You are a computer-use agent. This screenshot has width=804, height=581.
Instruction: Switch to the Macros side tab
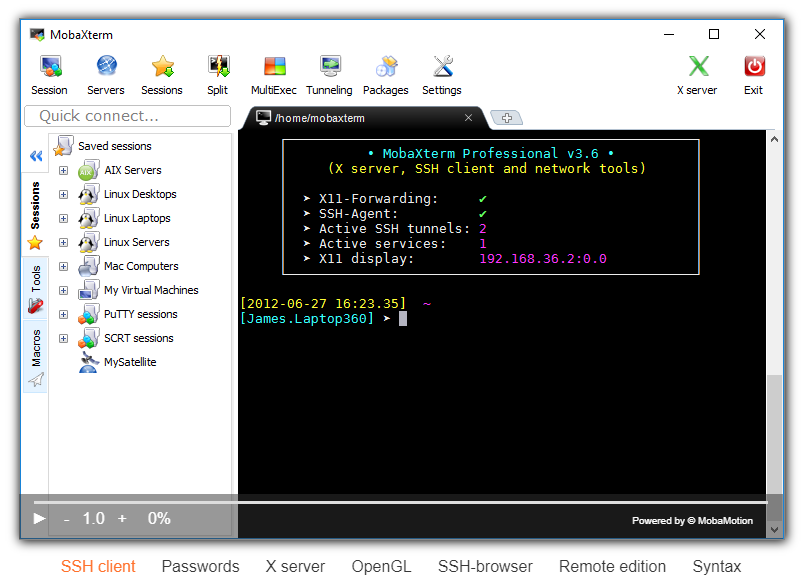point(35,357)
